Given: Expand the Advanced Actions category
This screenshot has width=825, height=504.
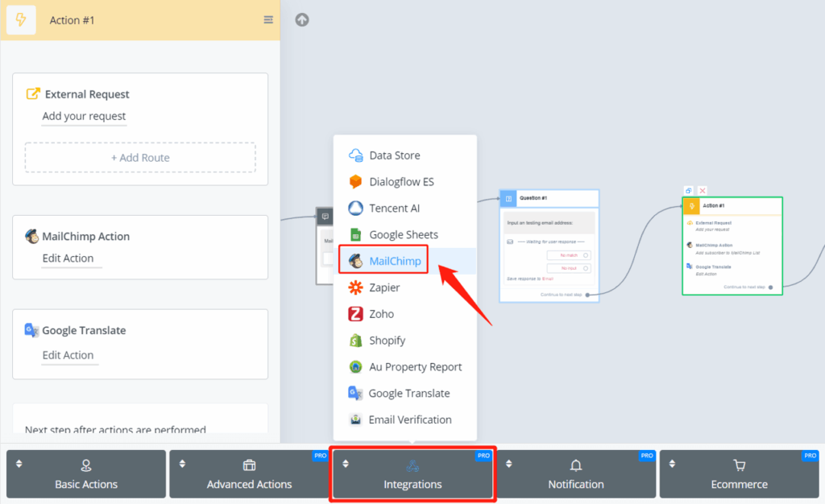Looking at the screenshot, I should 249,475.
